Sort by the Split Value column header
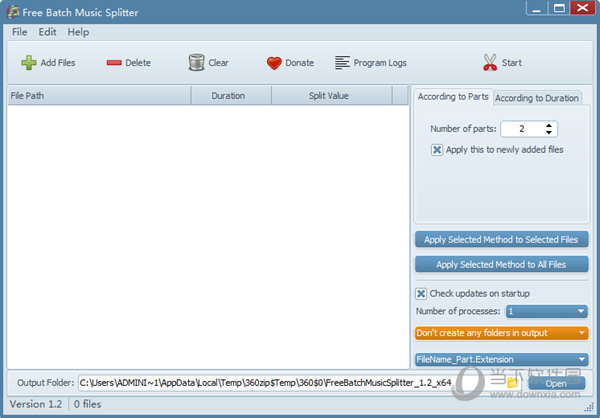The width and height of the screenshot is (600, 418). (x=332, y=96)
